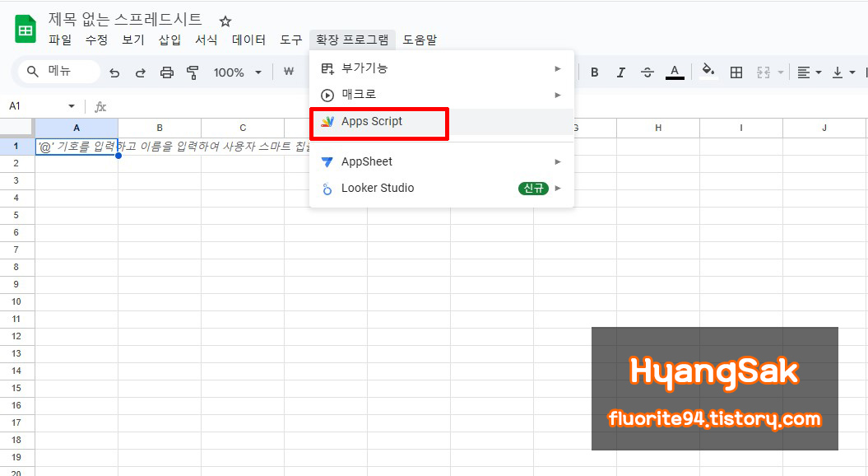
Task: Click the 부가기능 submenu arrow
Action: tap(558, 68)
